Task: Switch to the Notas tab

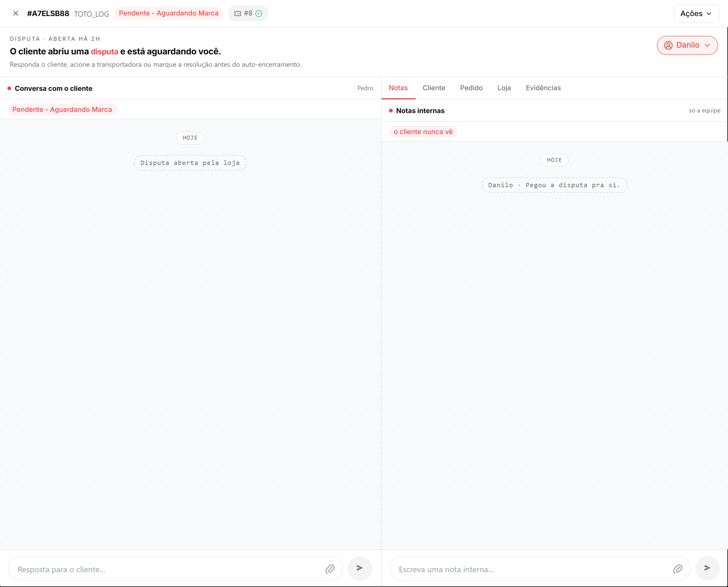Action: click(x=398, y=88)
